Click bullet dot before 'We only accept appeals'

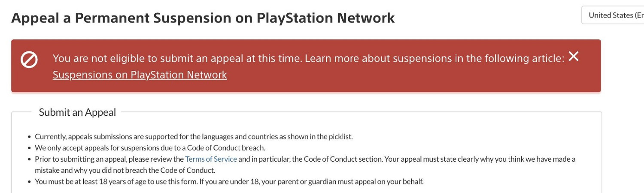[29, 148]
